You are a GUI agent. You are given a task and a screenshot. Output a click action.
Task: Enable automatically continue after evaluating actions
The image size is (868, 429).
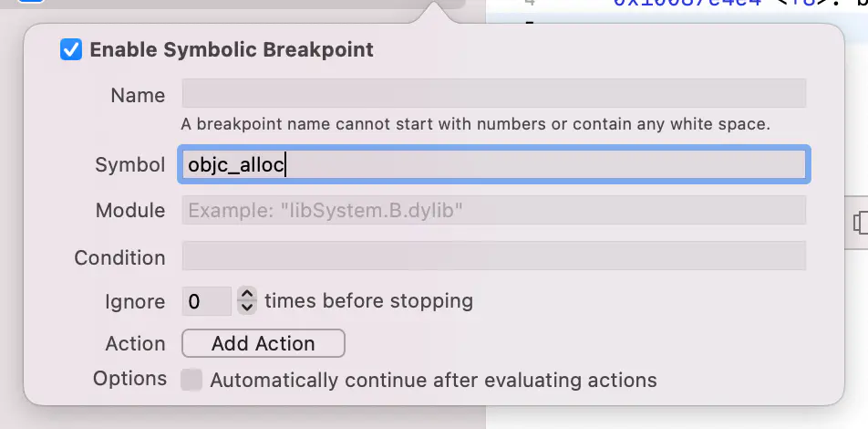pyautogui.click(x=191, y=381)
